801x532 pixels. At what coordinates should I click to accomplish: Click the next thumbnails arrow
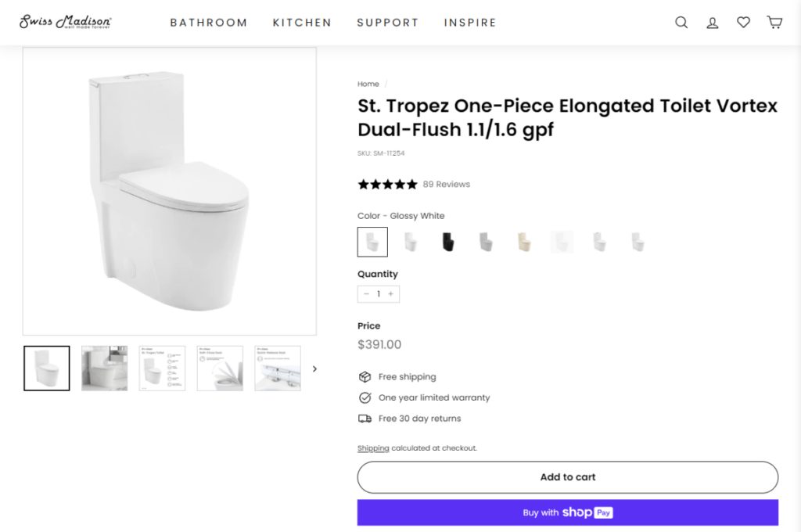click(x=314, y=368)
